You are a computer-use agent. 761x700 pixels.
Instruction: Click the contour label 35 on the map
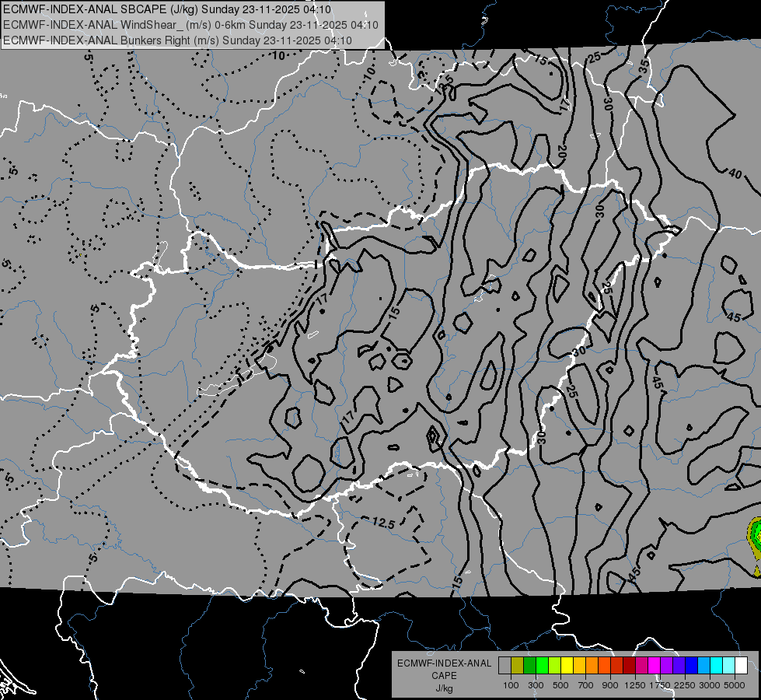click(x=644, y=67)
